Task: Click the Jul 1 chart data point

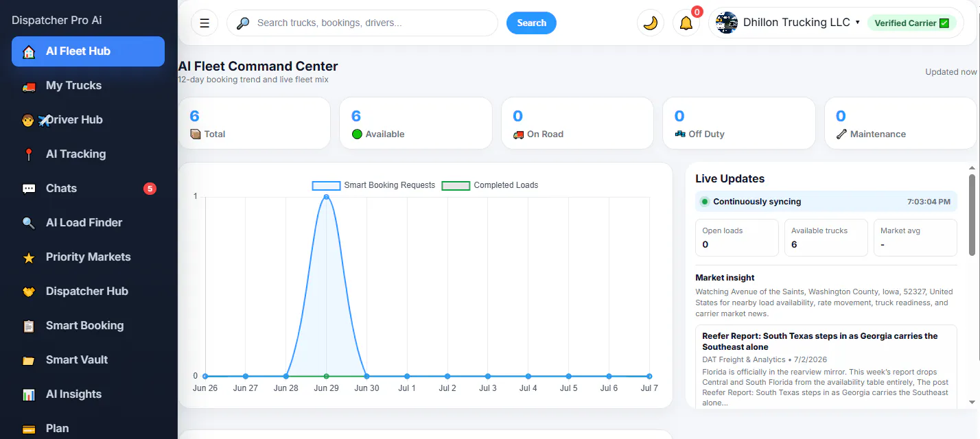Action: click(x=407, y=376)
